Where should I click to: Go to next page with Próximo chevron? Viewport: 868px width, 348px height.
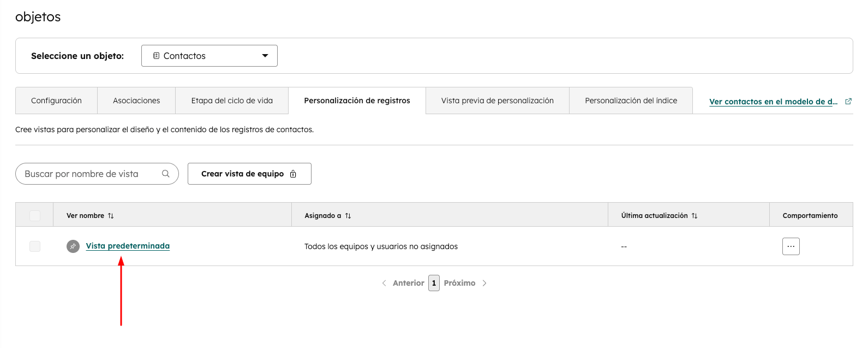click(484, 283)
